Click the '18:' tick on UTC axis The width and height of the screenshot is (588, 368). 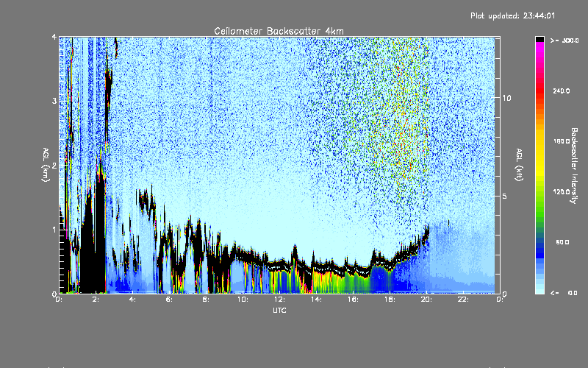click(390, 300)
